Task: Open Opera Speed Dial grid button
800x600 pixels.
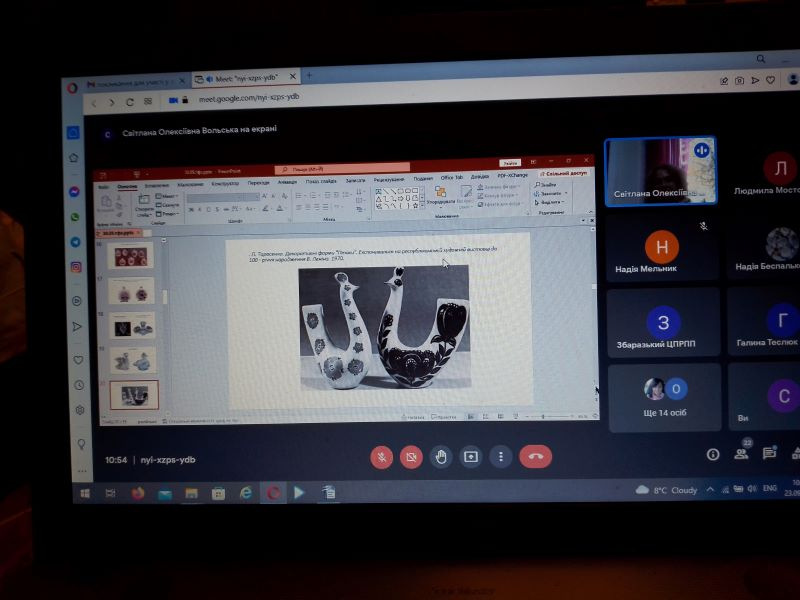Action: (148, 102)
